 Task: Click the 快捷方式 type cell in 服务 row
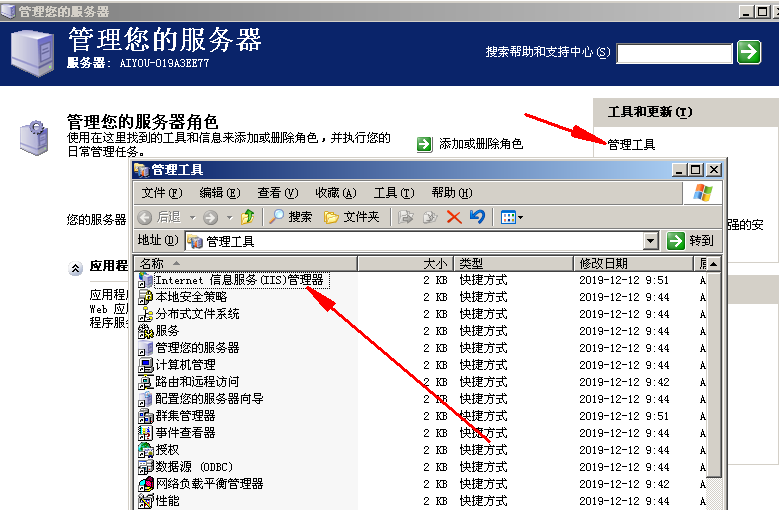(483, 331)
